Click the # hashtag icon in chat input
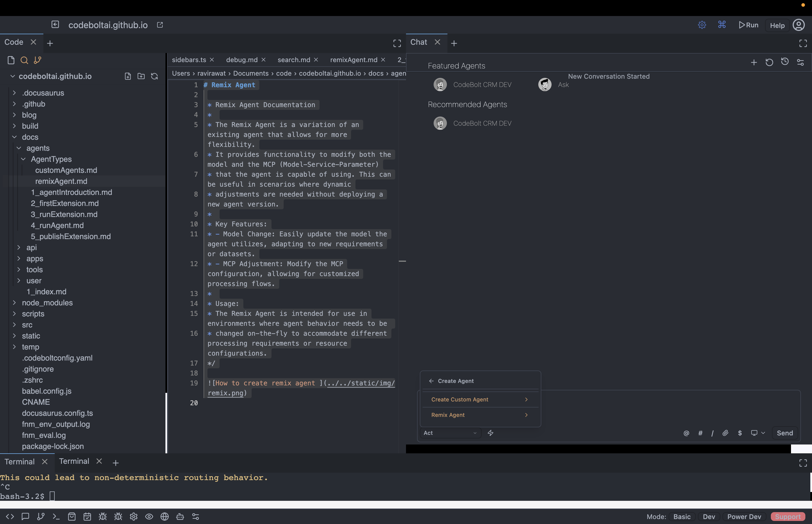The image size is (812, 524). (700, 433)
